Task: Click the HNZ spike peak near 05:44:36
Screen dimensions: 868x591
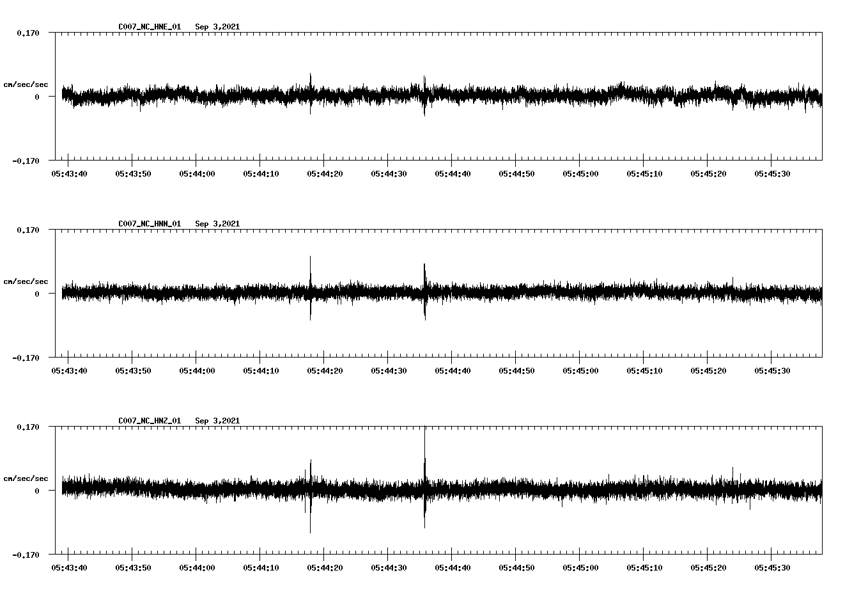Action: (x=424, y=477)
